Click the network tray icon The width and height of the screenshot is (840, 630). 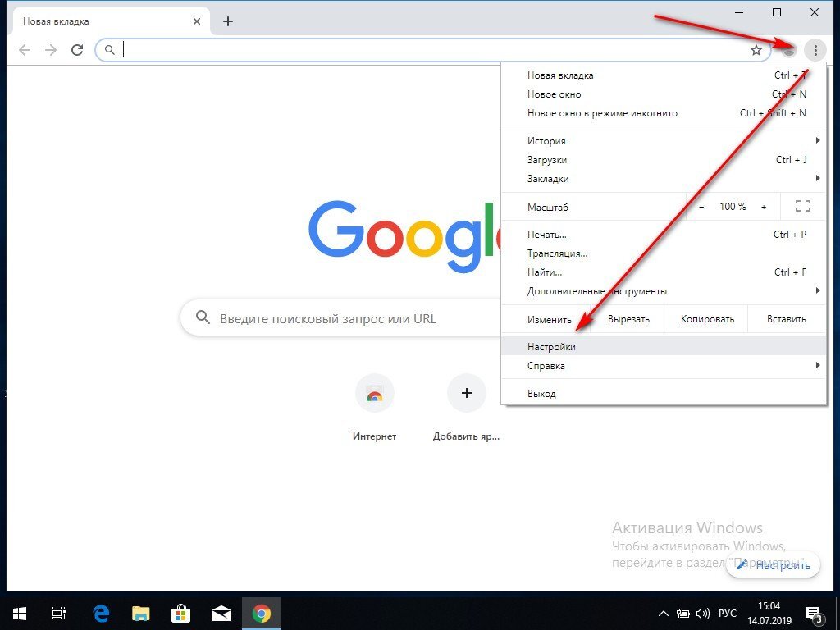pyautogui.click(x=682, y=614)
